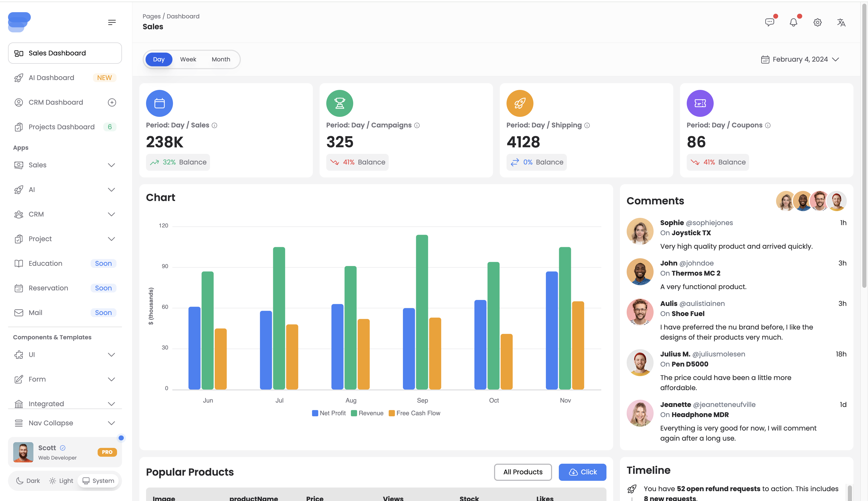The width and height of the screenshot is (868, 501).
Task: Open notifications bell icon
Action: tap(793, 22)
